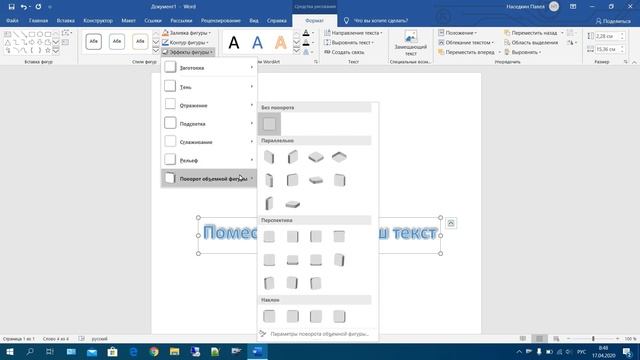Open the Область выделения pane
Image resolution: width=640 pixels, height=360 pixels.
[531, 42]
